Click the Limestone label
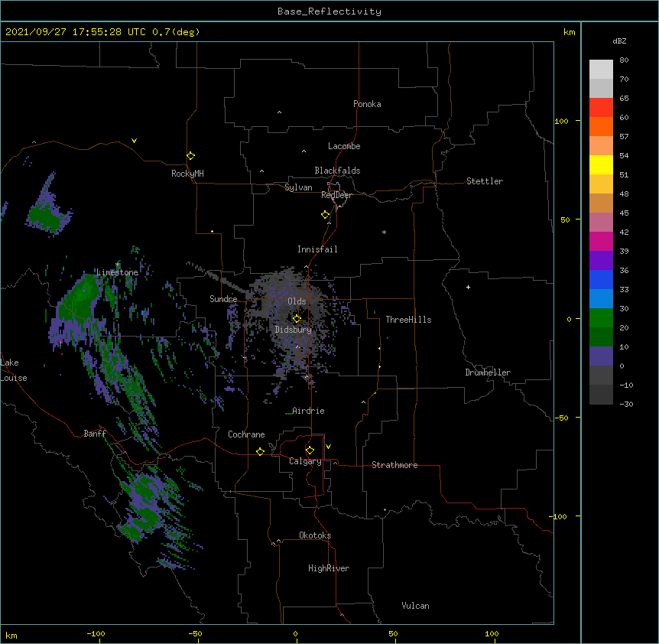The image size is (659, 644). 117,272
